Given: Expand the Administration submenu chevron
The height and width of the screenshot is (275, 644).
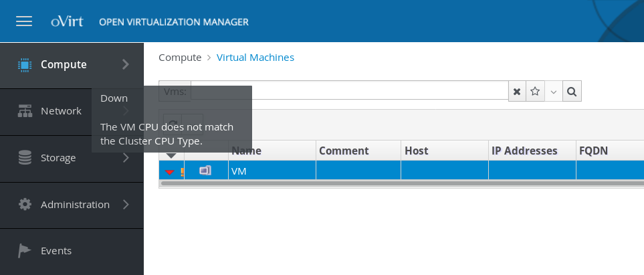Looking at the screenshot, I should click(126, 205).
